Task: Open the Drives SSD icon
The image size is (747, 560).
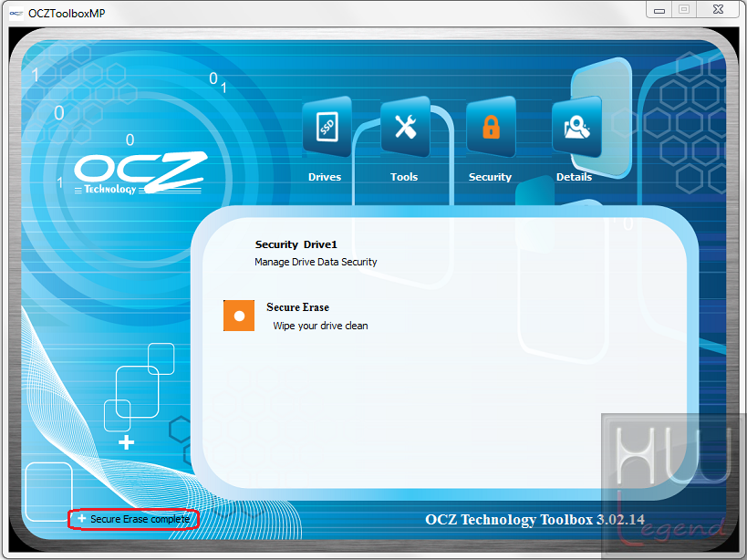Action: (327, 127)
